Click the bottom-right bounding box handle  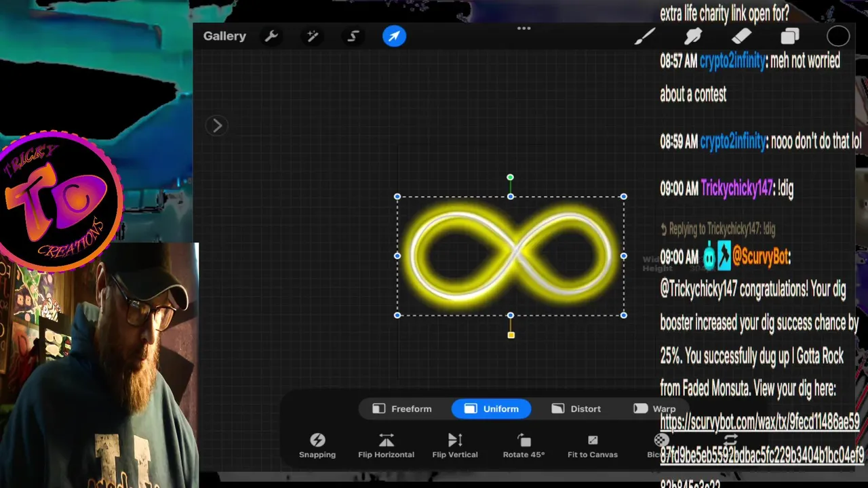coord(623,315)
